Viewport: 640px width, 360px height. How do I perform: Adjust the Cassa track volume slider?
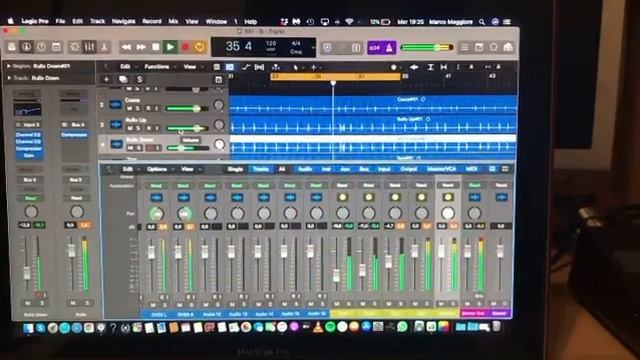click(187, 109)
